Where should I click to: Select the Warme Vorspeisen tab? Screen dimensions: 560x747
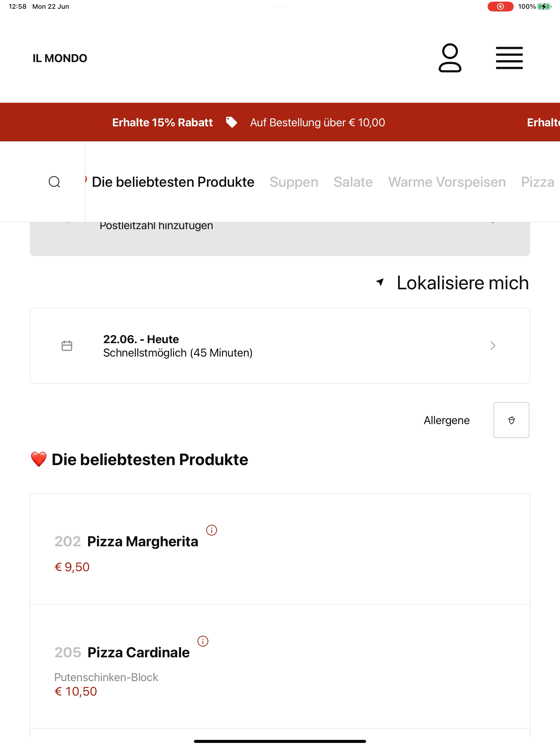tap(447, 182)
